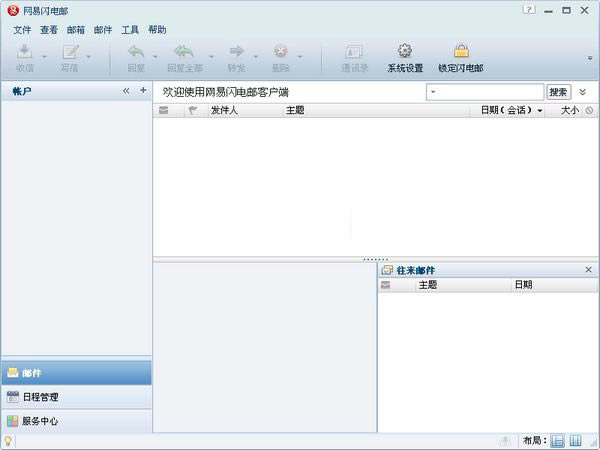The width and height of the screenshot is (600, 450).
Task: Open the File menu
Action: (22, 30)
